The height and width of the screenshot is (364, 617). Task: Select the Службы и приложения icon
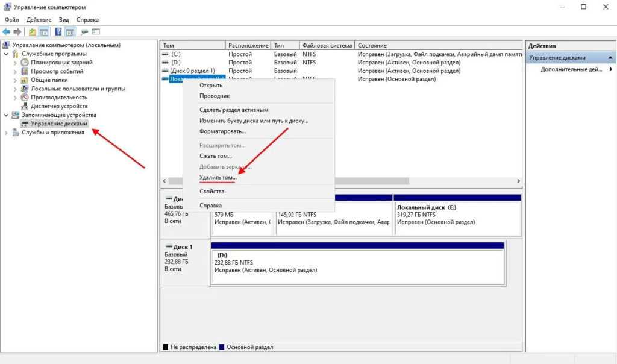pyautogui.click(x=15, y=132)
